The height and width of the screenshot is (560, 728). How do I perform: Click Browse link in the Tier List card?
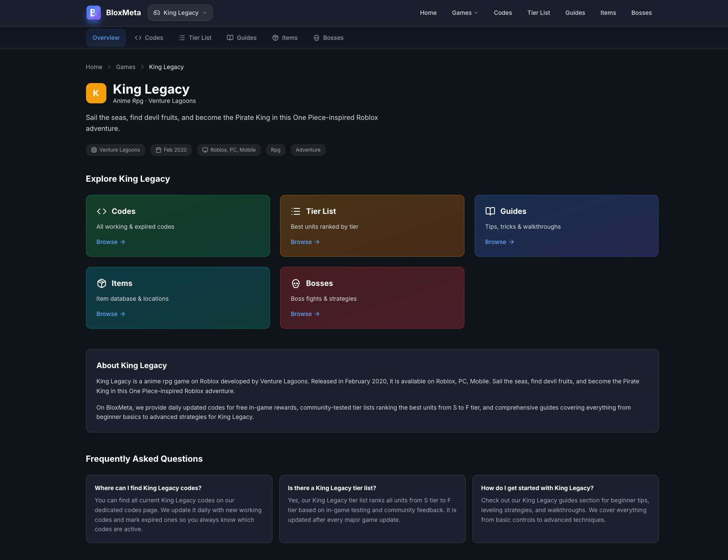coord(306,242)
